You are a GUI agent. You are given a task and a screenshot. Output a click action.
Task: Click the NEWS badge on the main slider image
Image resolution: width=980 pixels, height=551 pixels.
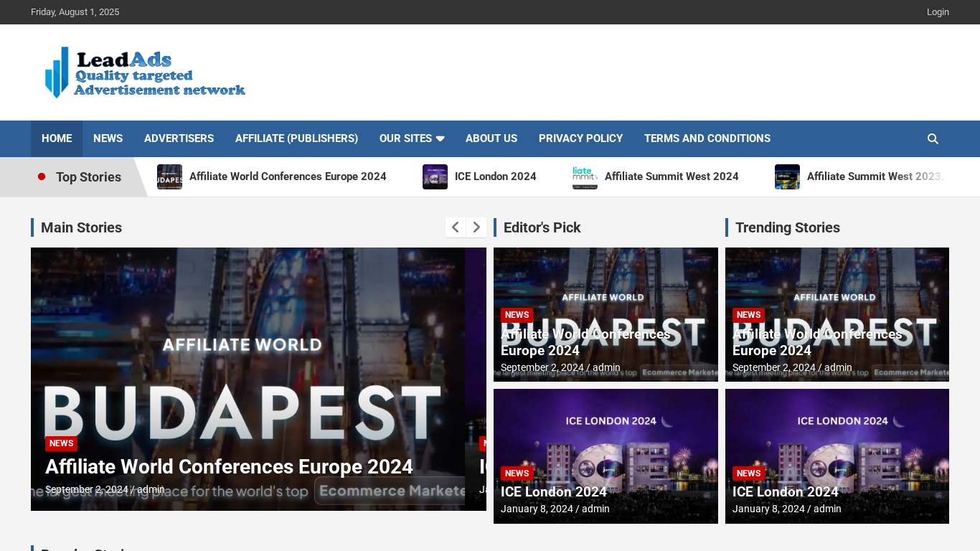tap(61, 443)
